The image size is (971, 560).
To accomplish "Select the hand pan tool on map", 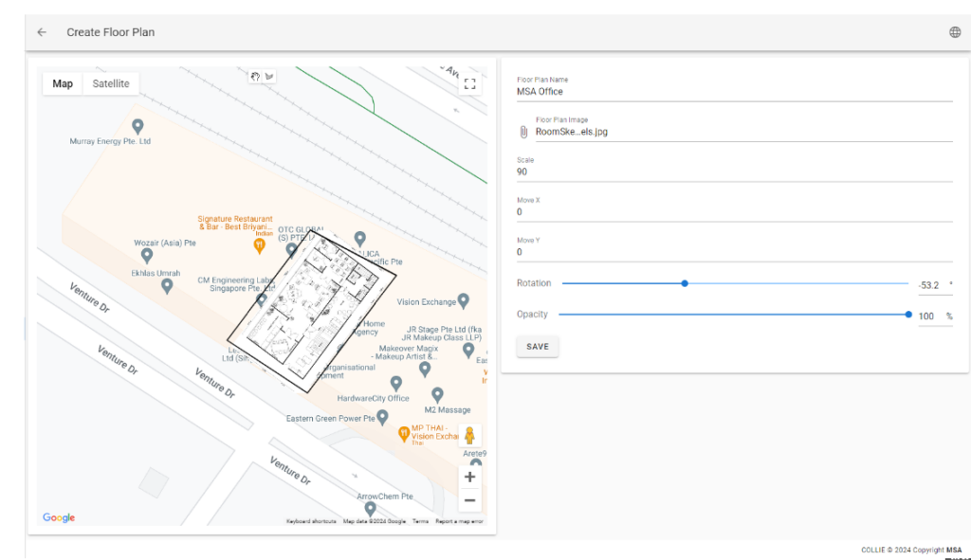I will pyautogui.click(x=255, y=77).
